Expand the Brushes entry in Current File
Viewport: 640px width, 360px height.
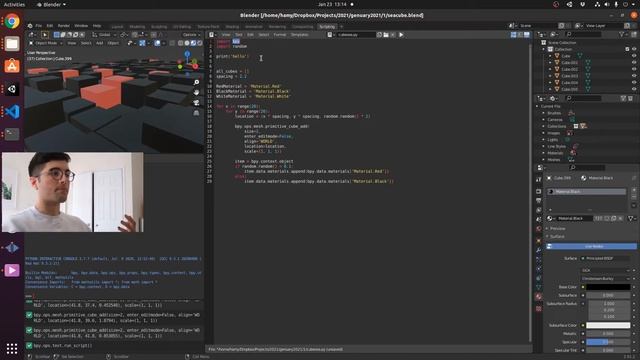click(x=544, y=113)
